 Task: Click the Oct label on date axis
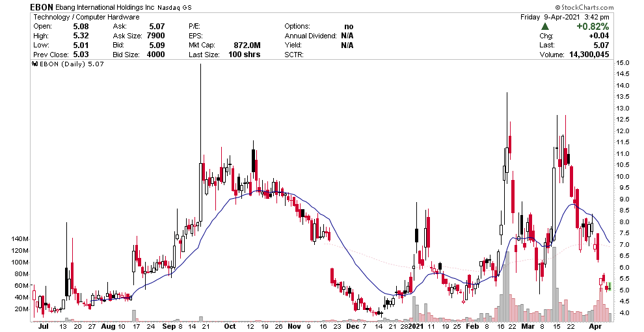(230, 326)
